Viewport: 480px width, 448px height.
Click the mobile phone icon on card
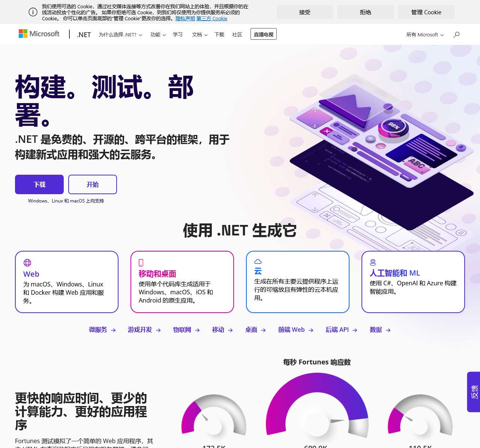pyautogui.click(x=141, y=263)
